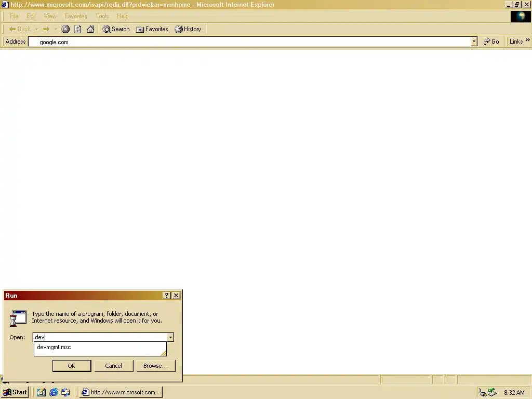Open the View menu

[50, 16]
